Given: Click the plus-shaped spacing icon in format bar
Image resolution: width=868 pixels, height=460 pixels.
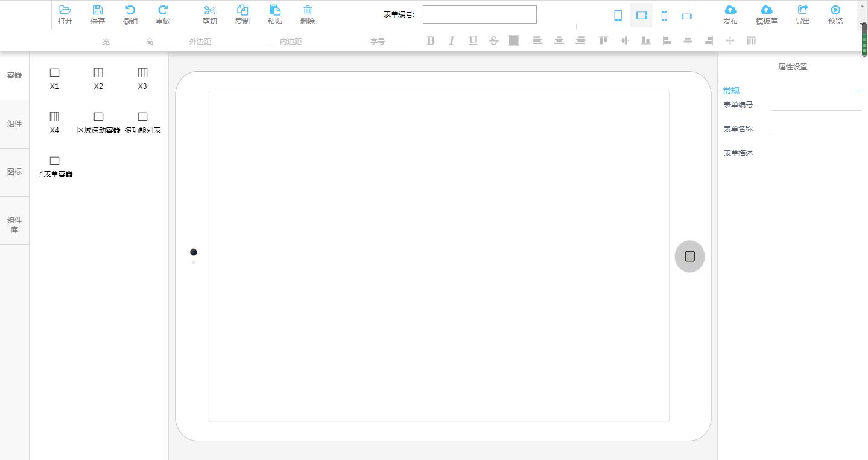Looking at the screenshot, I should click(x=730, y=40).
